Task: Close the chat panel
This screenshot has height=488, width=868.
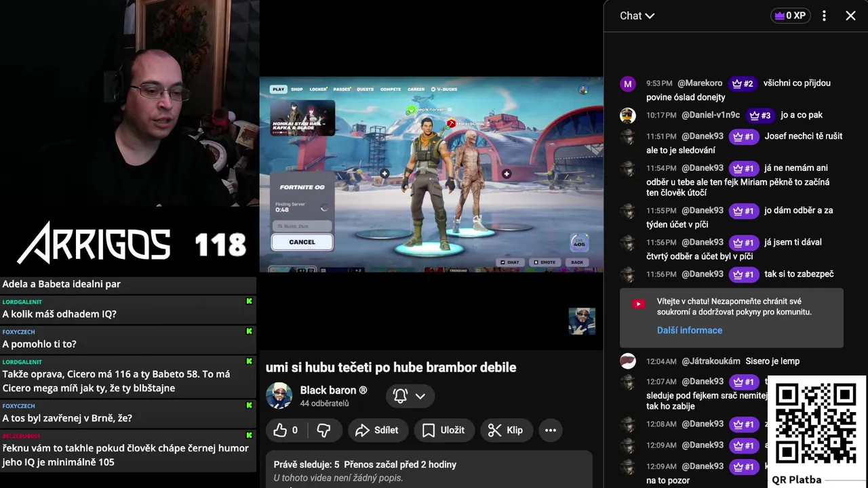Action: point(850,16)
